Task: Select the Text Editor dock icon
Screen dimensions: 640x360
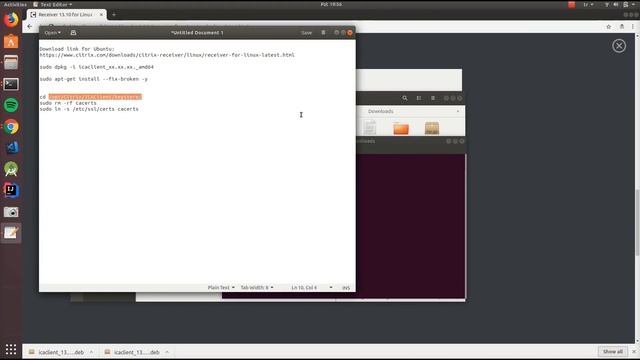Action: [x=11, y=233]
